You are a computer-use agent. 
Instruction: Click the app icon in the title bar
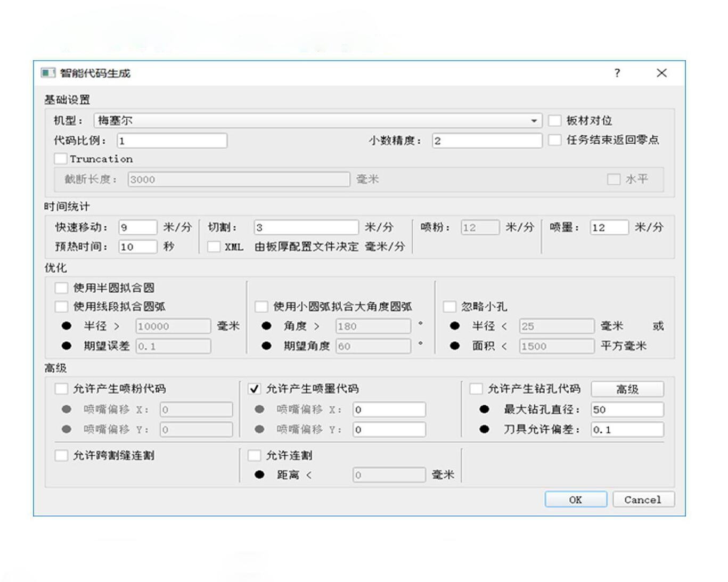48,72
